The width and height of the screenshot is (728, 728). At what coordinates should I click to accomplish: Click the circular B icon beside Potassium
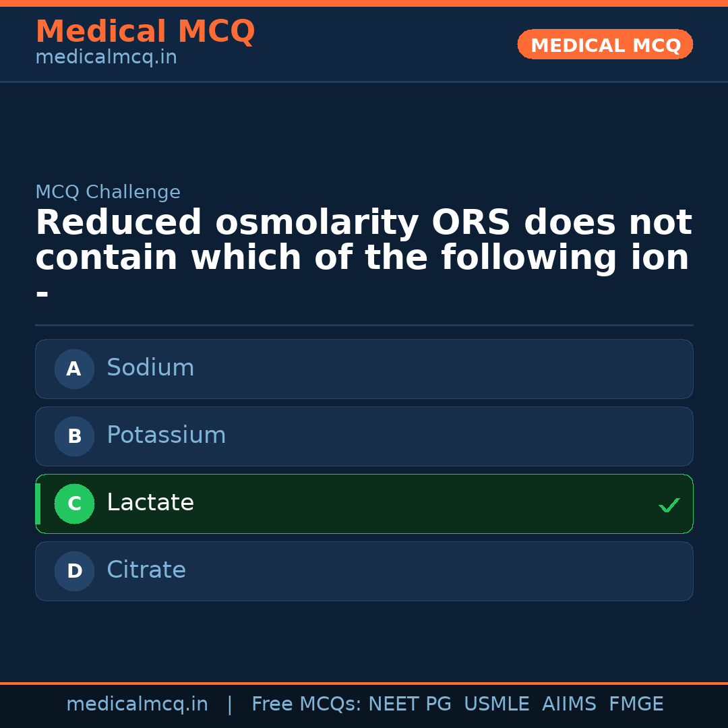coord(74,436)
